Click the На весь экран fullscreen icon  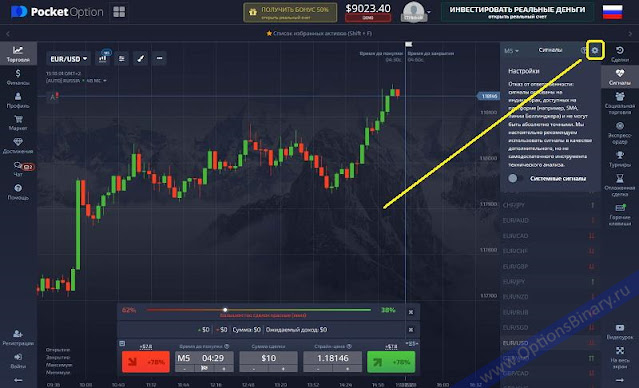point(620,359)
